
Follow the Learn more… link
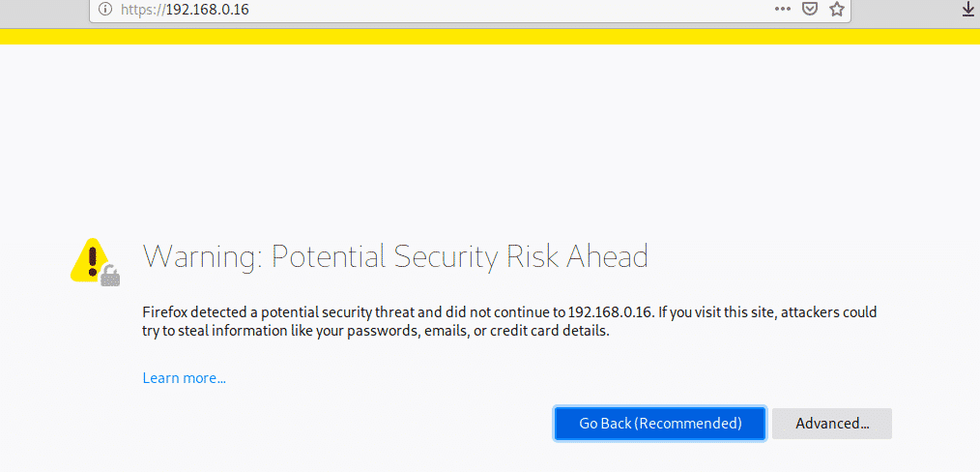[x=184, y=378]
